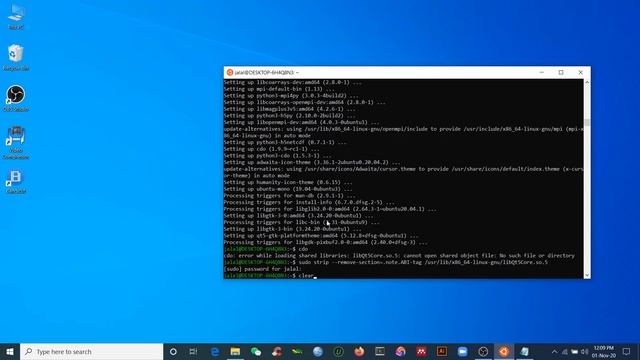Open the network status tray icon

pos(565,352)
